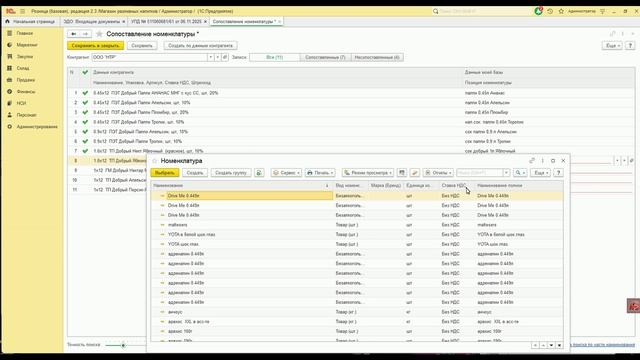Open Еще menu in Номенклатура dialog
This screenshot has height=360, width=640.
541,173
